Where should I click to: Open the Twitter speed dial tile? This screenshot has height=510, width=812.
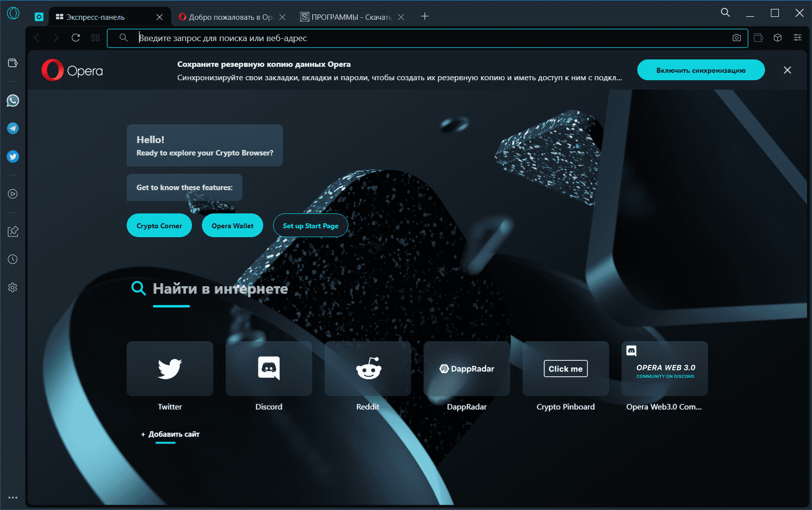click(x=170, y=368)
